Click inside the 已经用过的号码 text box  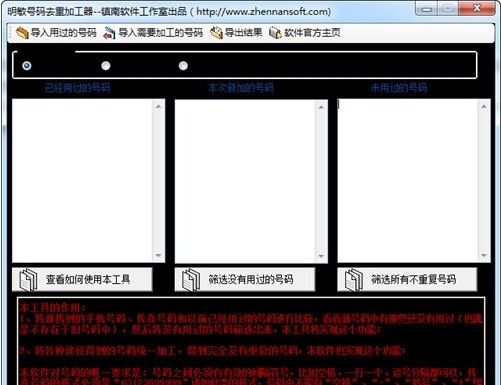click(x=82, y=181)
